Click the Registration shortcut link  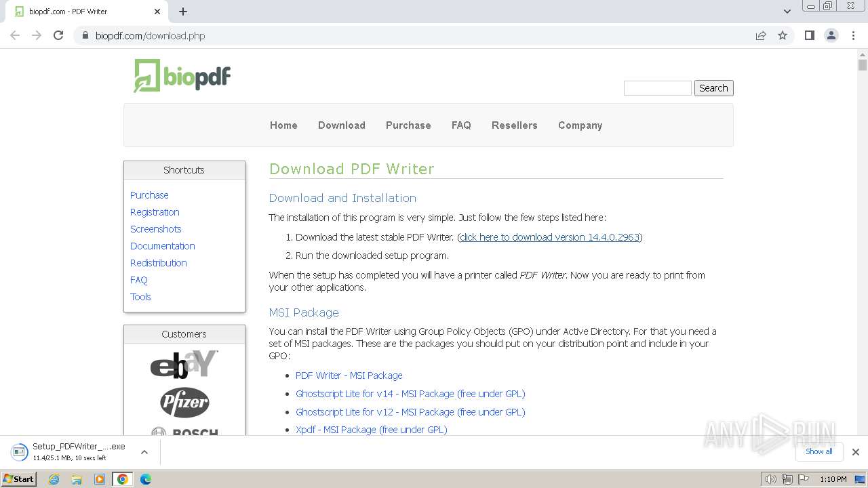(155, 212)
